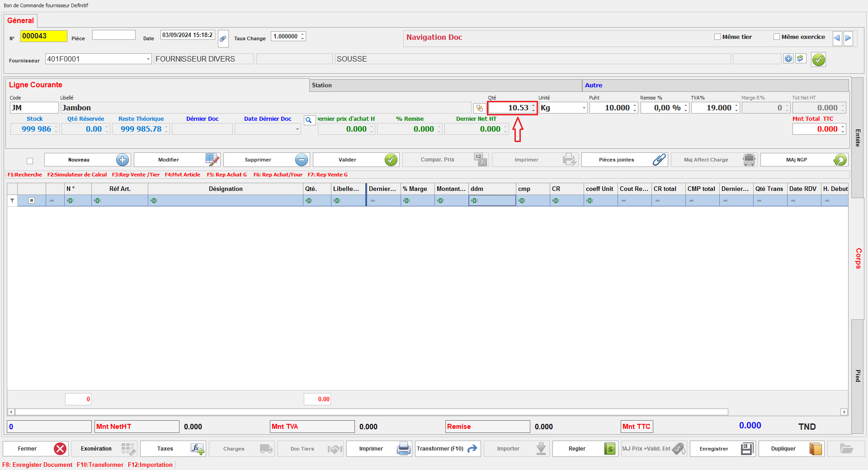This screenshot has width=868, height=470.
Task: Click the refresh supplier icon
Action: tap(800, 58)
